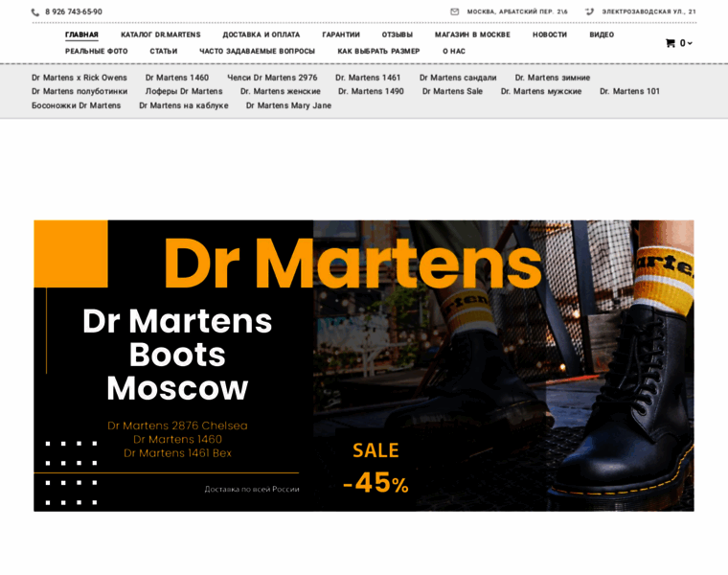
Task: Open address Москва, Арбатский пер. 2\6
Action: click(517, 11)
